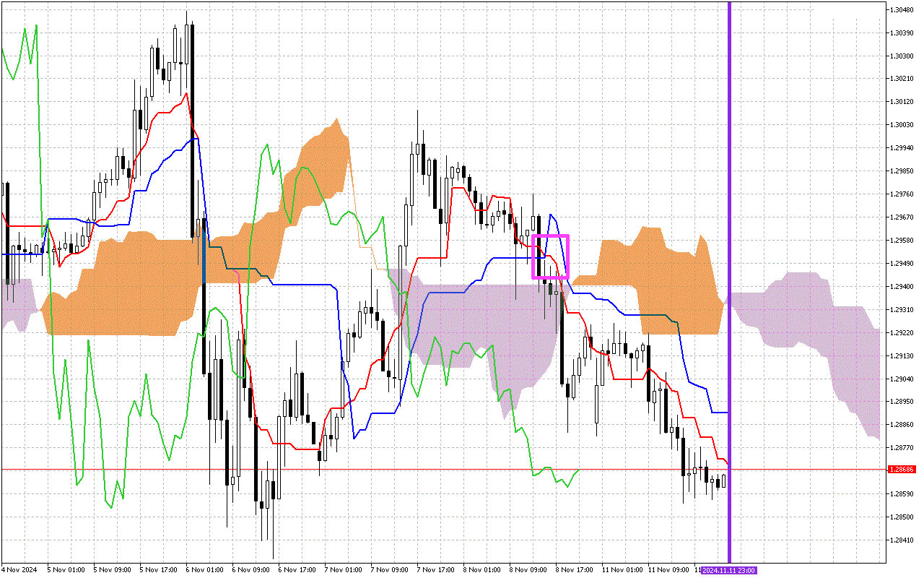The height and width of the screenshot is (578, 924).
Task: Click the 6 Nov 01:00 time axis label
Action: click(x=205, y=570)
